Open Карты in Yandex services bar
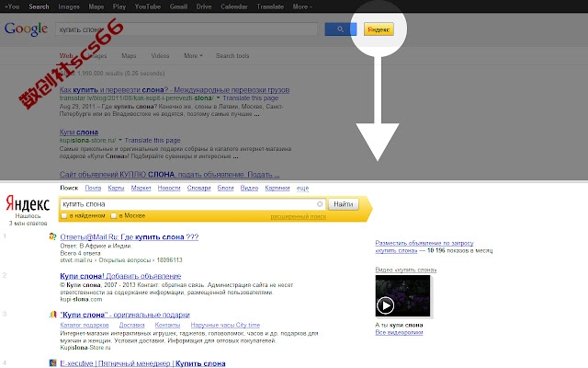The height and width of the screenshot is (368, 588). 116,188
